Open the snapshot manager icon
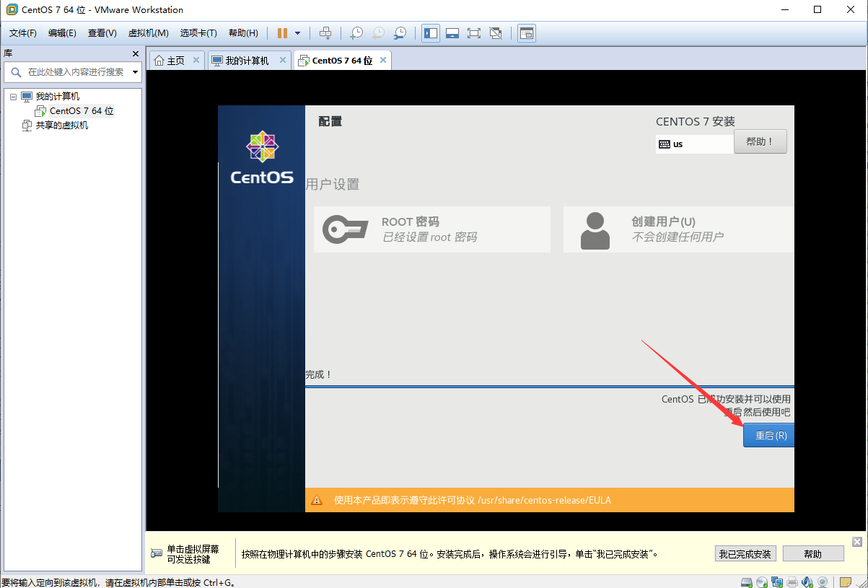The width and height of the screenshot is (868, 588). click(400, 33)
